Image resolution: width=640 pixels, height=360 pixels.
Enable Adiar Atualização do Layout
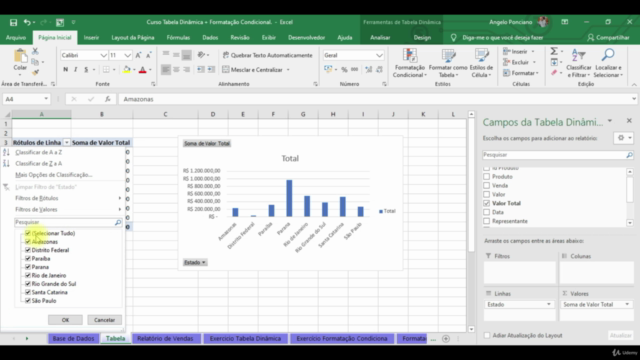(487, 336)
